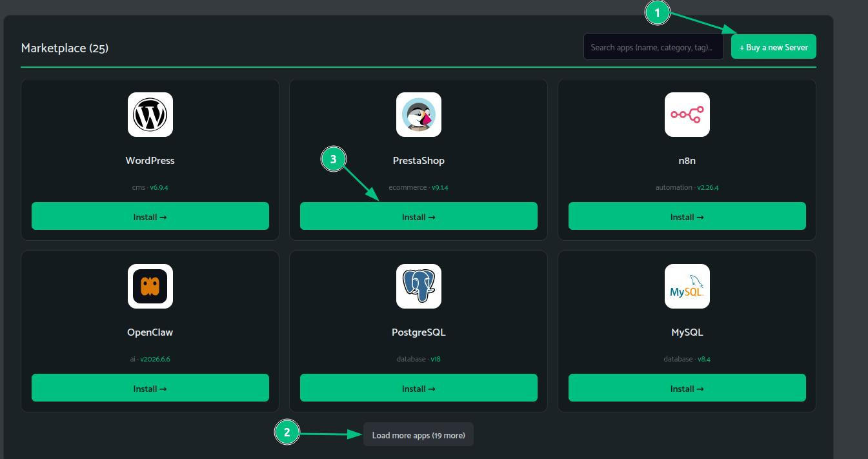The height and width of the screenshot is (459, 868).
Task: Click the WordPress app title
Action: point(150,160)
